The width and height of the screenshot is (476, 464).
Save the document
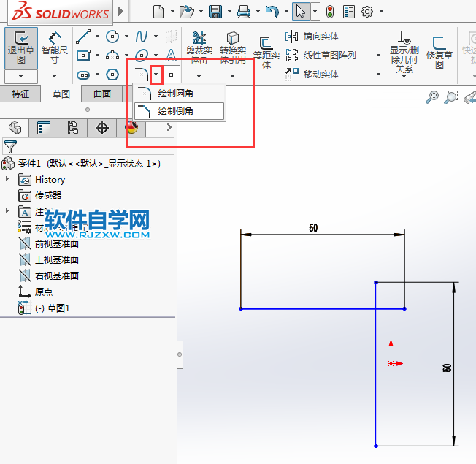215,12
